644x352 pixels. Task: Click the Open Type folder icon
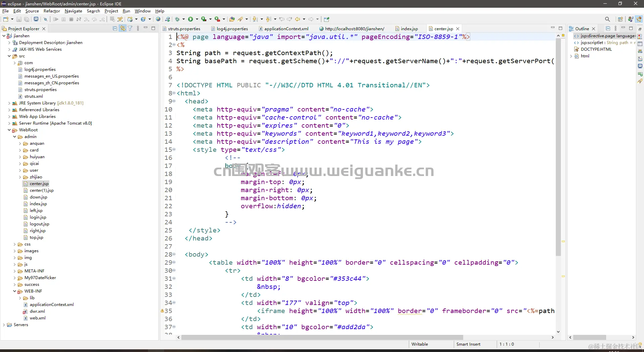232,19
